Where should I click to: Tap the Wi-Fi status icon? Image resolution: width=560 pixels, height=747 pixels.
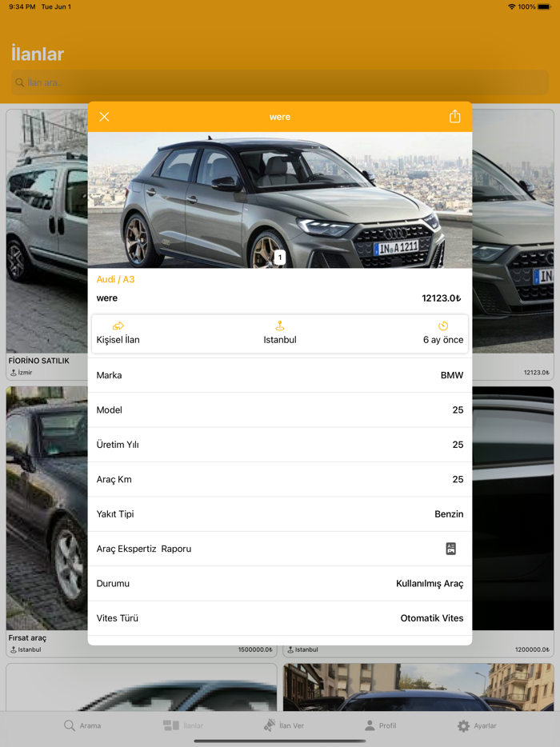[x=511, y=6]
